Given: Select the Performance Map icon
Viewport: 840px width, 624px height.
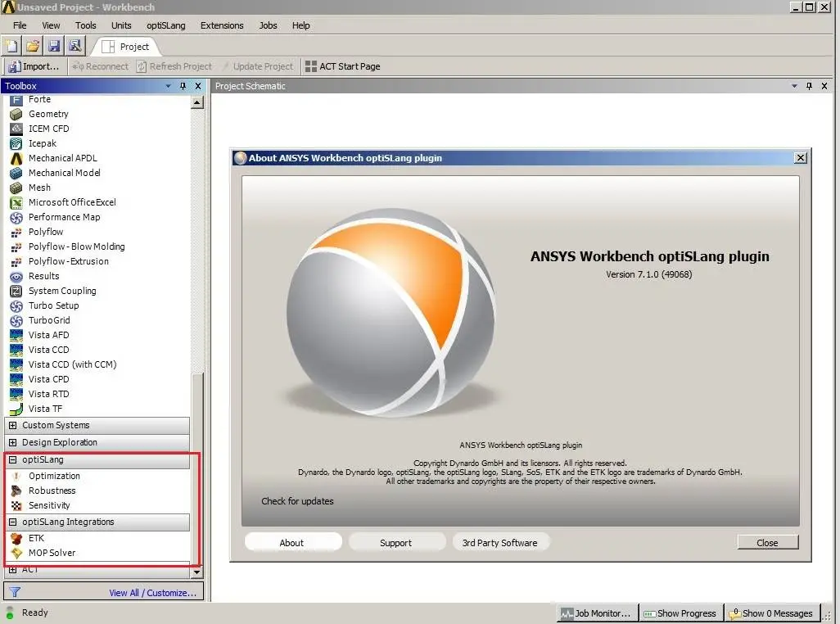Looking at the screenshot, I should 16,217.
